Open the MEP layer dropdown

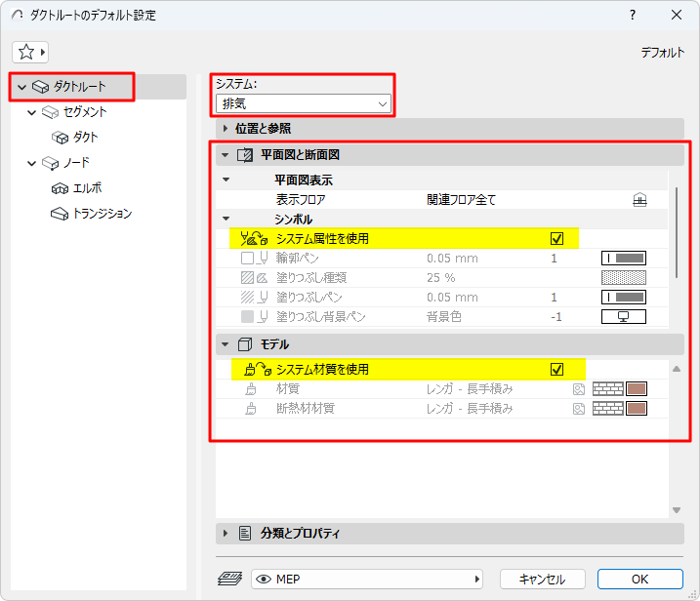click(x=367, y=580)
